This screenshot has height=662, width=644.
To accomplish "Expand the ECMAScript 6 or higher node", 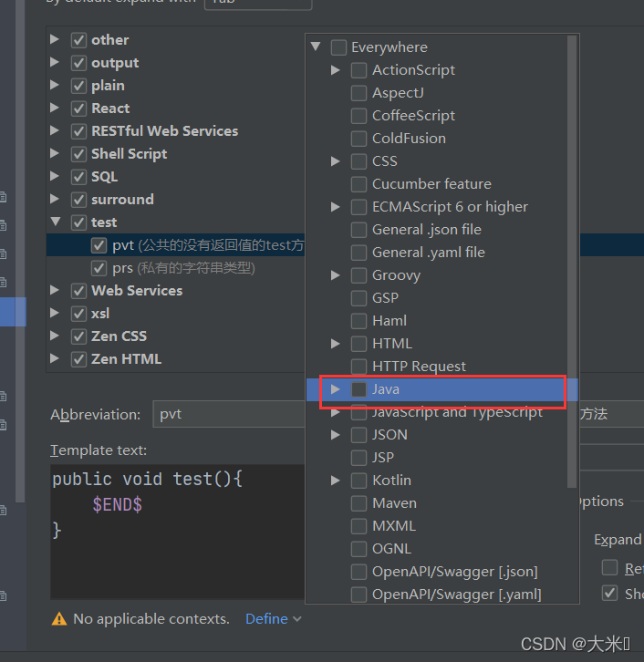I will (336, 207).
